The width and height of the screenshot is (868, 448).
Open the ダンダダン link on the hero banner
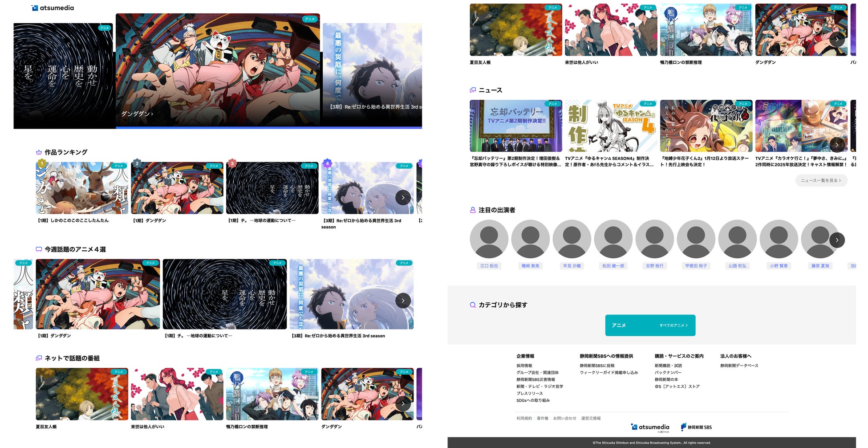(x=137, y=114)
